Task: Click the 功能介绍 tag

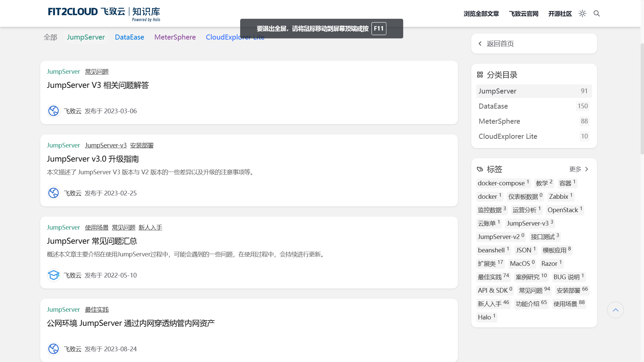Action: (x=531, y=304)
